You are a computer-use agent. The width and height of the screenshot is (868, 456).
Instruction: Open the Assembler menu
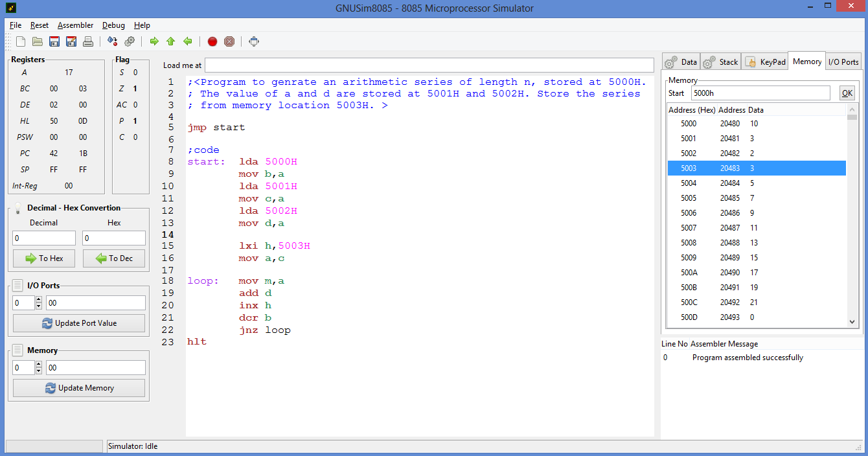[x=75, y=25]
